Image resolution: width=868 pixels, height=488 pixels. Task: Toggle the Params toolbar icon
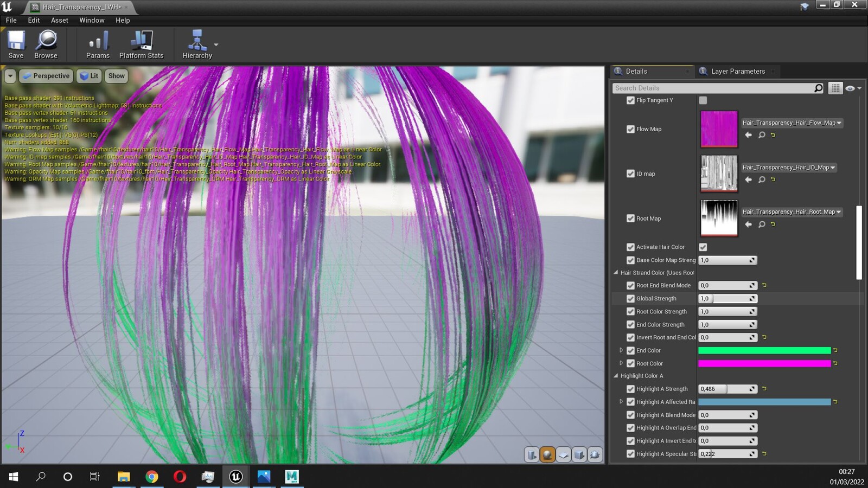[98, 44]
